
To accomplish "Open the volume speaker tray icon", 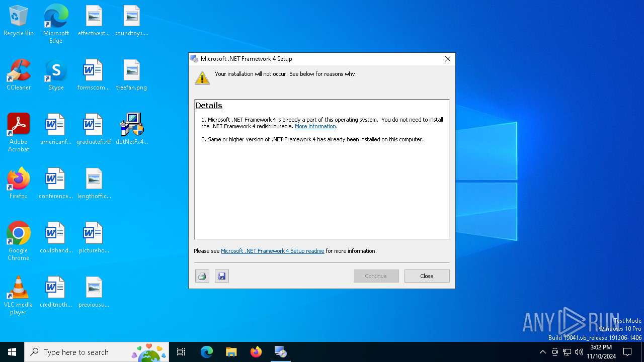I will [x=579, y=352].
